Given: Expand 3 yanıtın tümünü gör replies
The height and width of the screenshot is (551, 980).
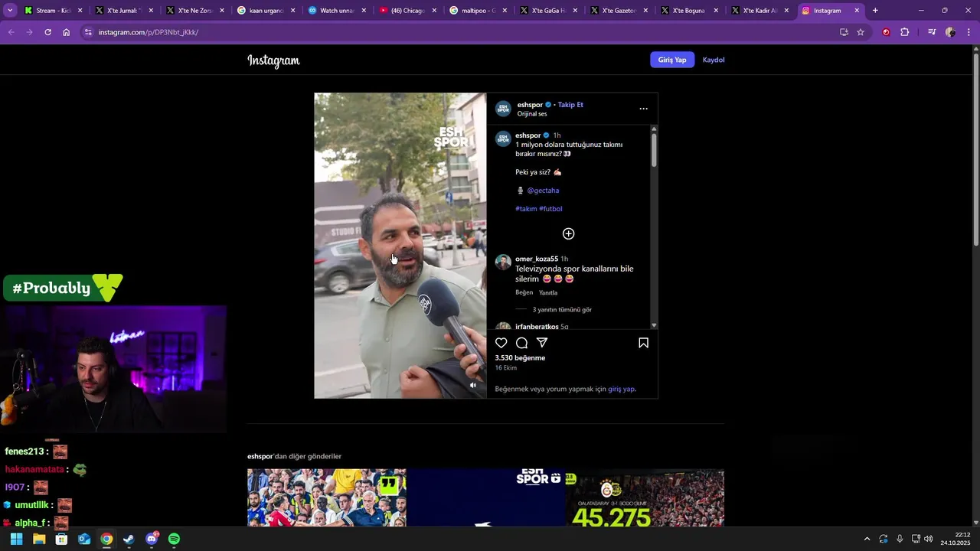Looking at the screenshot, I should (562, 310).
